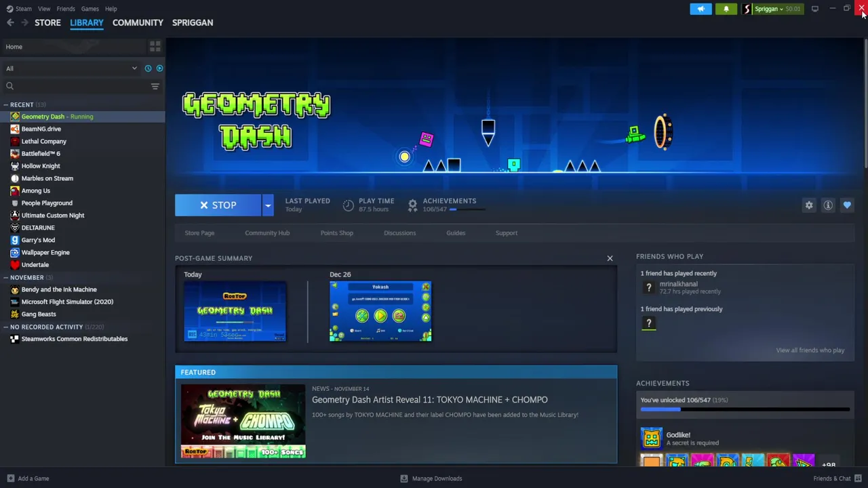Click the achievements progress bar

pyautogui.click(x=745, y=409)
